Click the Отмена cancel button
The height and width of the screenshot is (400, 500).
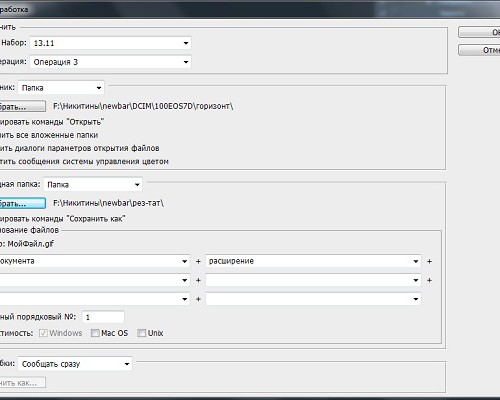click(x=479, y=50)
